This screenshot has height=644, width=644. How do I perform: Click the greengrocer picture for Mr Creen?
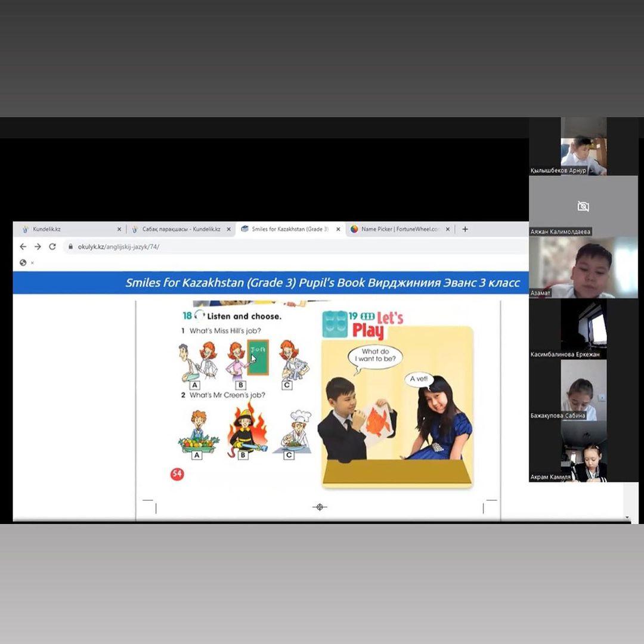coord(199,431)
